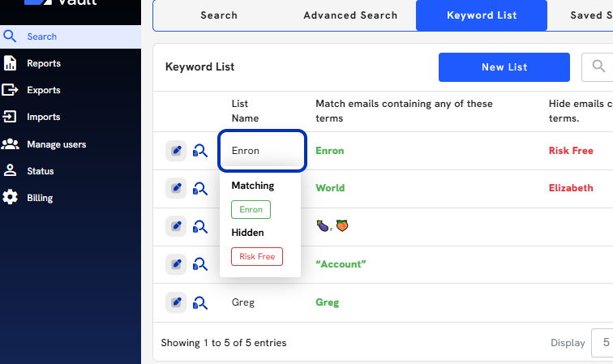Click the Match emails column header

404,111
